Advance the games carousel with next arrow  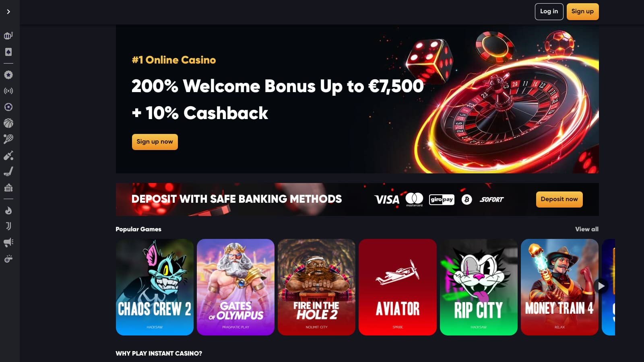601,286
